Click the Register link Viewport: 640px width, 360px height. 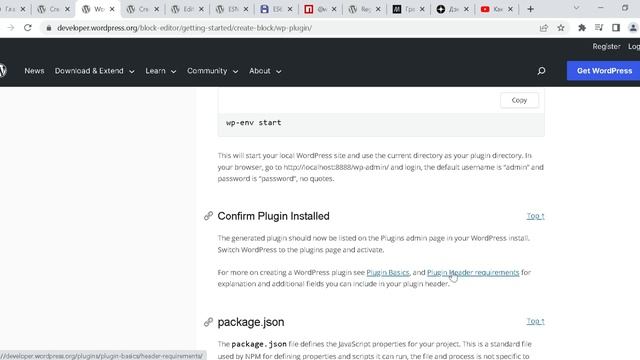point(606,47)
